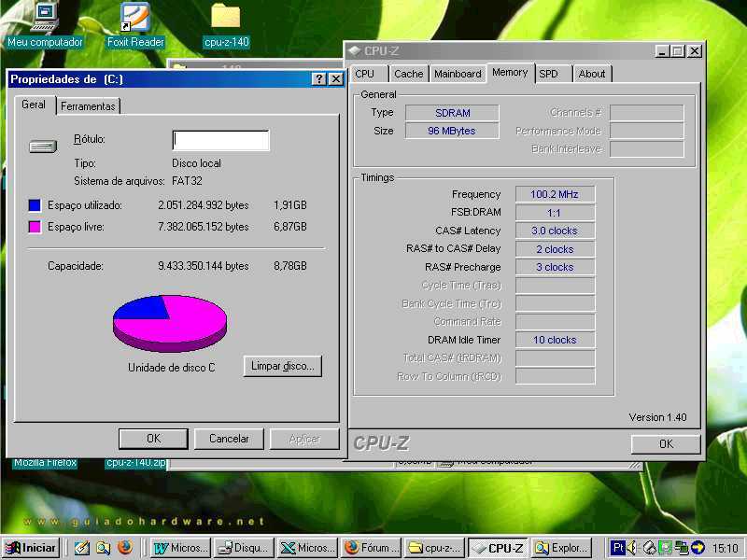The image size is (747, 560).
Task: Click the Explorer quick launch icon
Action: pyautogui.click(x=103, y=548)
